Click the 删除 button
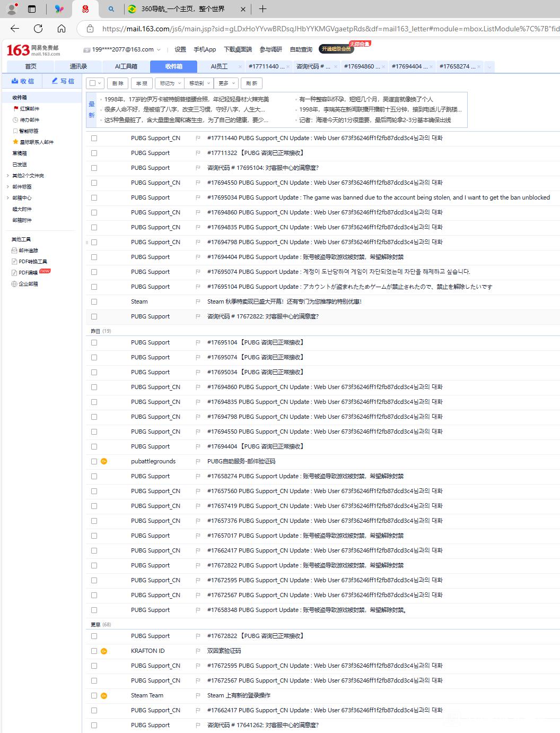 click(x=118, y=83)
